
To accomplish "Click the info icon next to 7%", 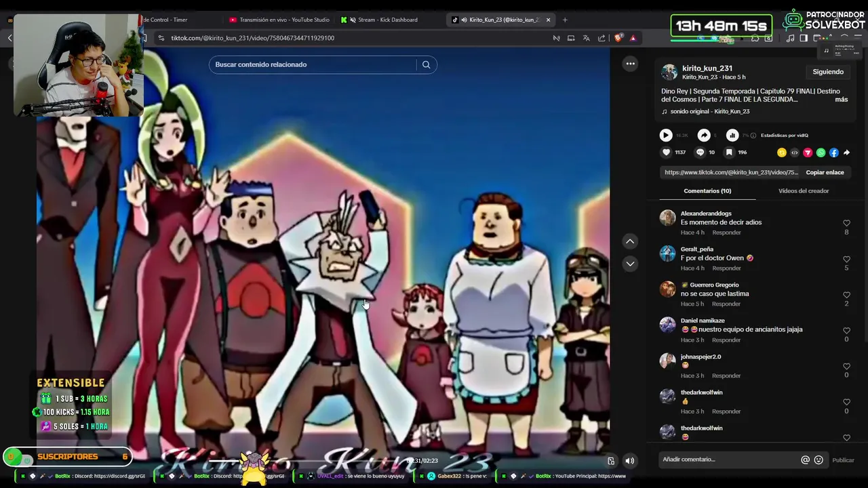I will [753, 136].
